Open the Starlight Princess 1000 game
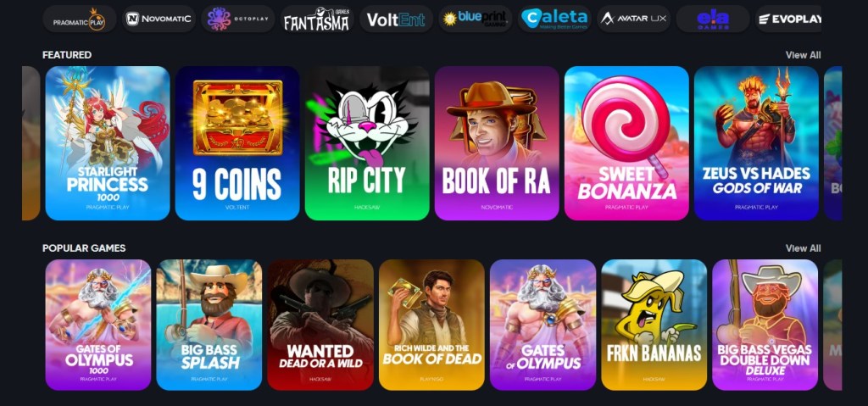The width and height of the screenshot is (868, 406). (108, 143)
